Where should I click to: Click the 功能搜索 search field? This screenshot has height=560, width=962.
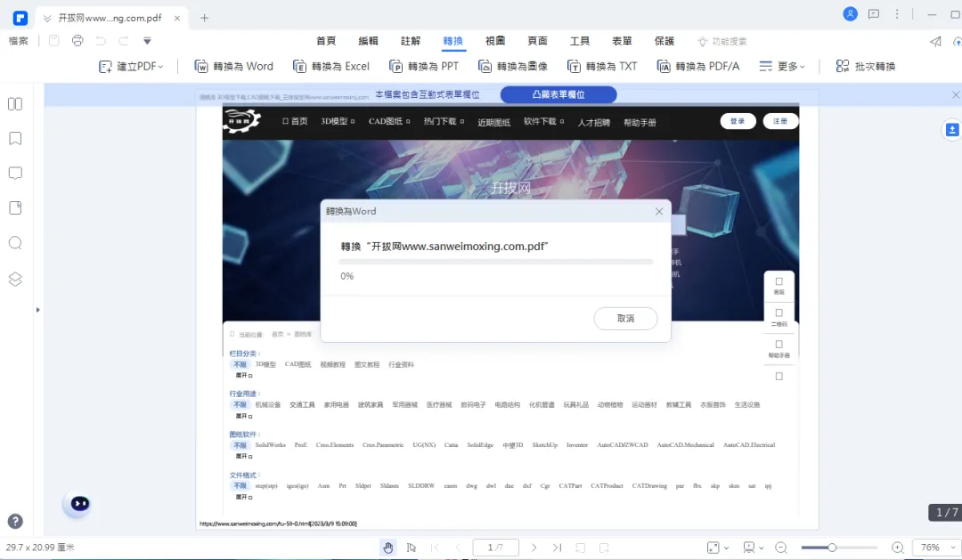[x=722, y=41]
